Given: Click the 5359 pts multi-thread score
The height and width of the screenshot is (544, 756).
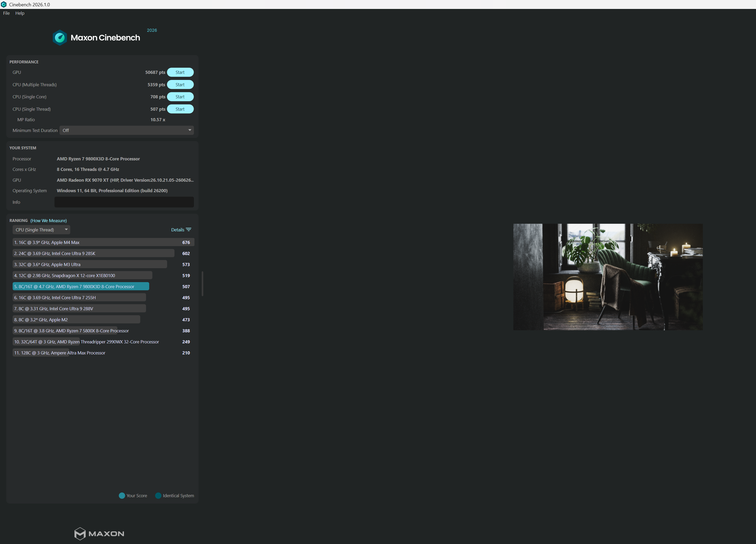Looking at the screenshot, I should (156, 85).
